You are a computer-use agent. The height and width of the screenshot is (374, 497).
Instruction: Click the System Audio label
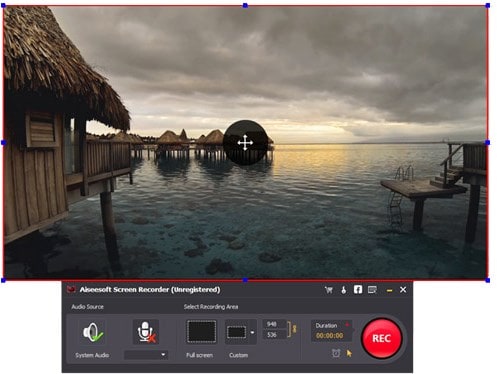point(92,355)
